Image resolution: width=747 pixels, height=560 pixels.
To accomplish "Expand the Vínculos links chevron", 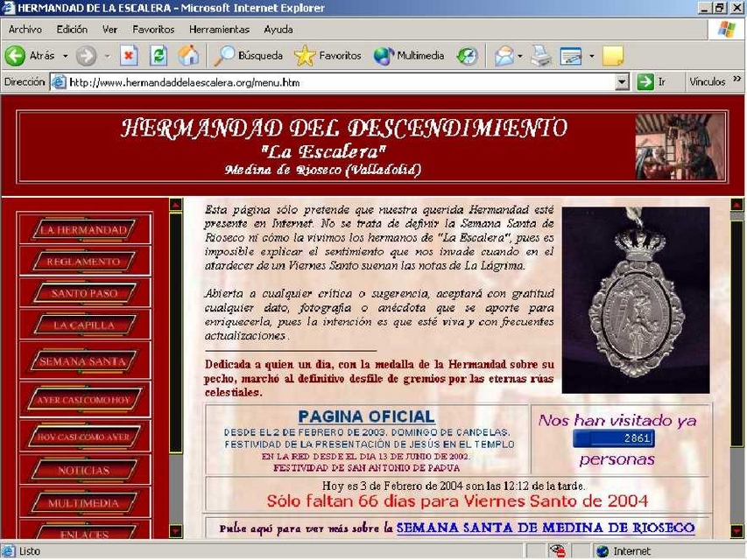I will [737, 78].
